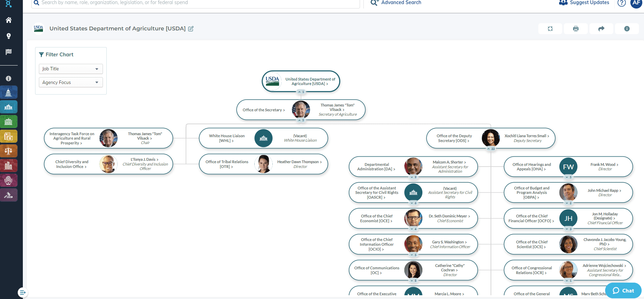The height and width of the screenshot is (299, 644).
Task: Select the red city buildings sidebar icon
Action: point(9,166)
